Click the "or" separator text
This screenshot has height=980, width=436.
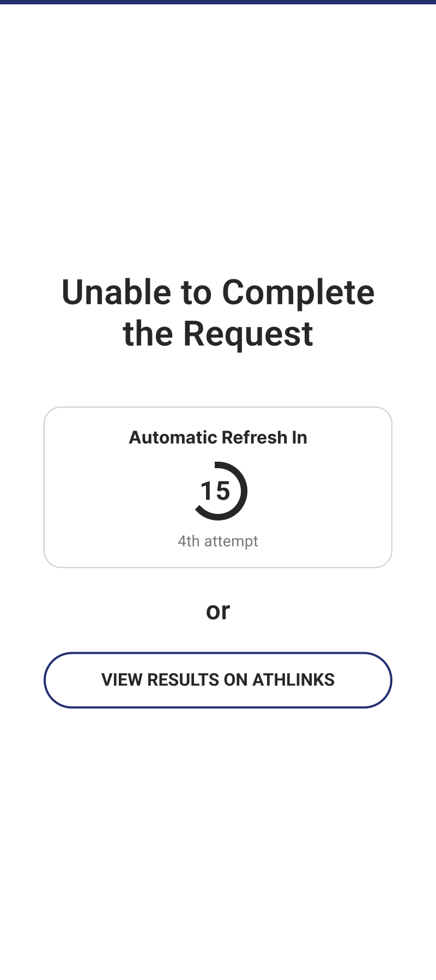(x=218, y=611)
